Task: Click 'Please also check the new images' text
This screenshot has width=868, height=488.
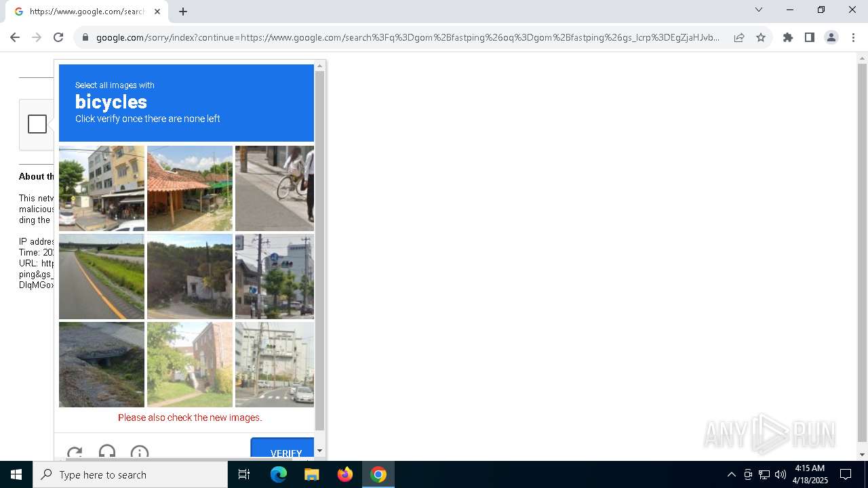Action: (x=190, y=418)
